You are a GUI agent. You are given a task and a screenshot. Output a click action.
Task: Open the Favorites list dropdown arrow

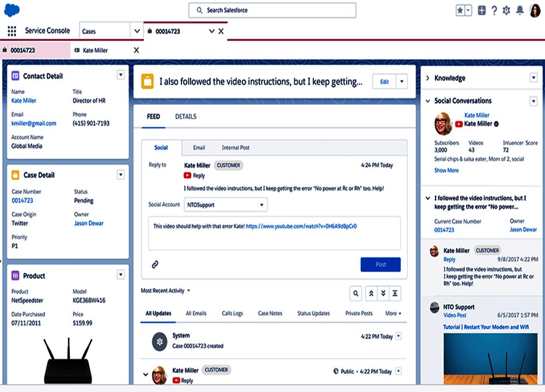click(468, 10)
